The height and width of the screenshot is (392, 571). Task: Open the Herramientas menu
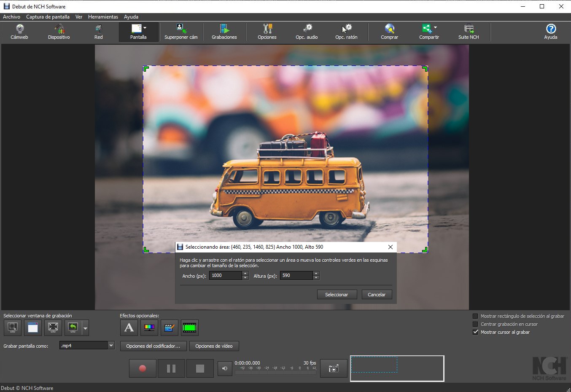(x=103, y=17)
